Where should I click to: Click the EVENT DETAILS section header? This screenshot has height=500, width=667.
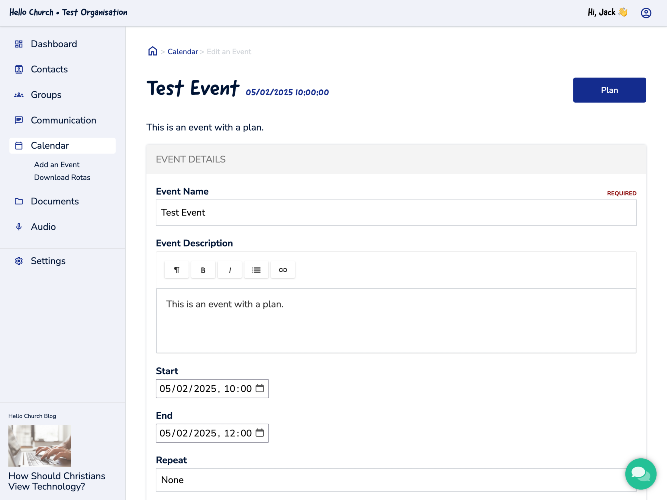396,159
